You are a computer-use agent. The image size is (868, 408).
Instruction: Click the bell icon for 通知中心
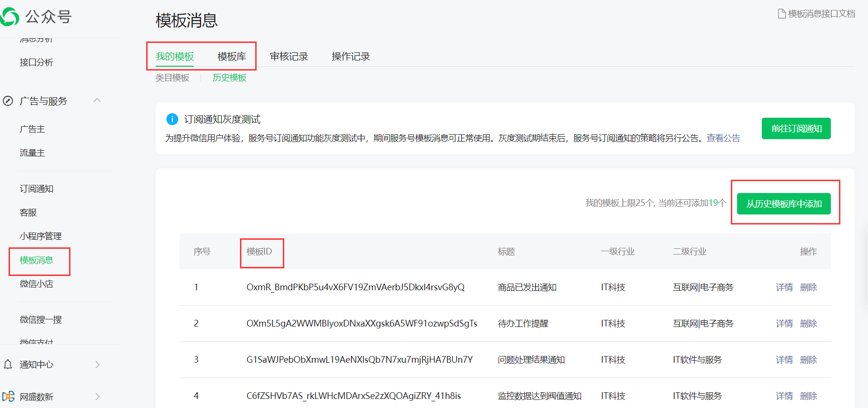click(x=8, y=365)
